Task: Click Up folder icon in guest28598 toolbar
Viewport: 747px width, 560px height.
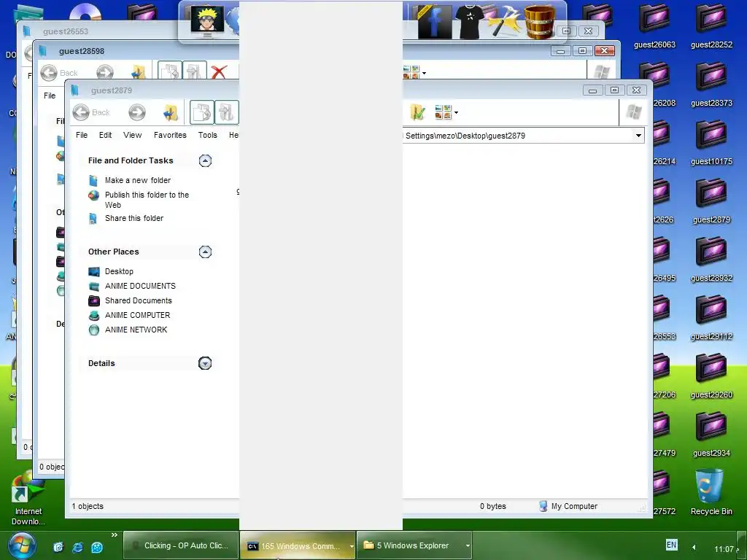Action: click(x=138, y=72)
